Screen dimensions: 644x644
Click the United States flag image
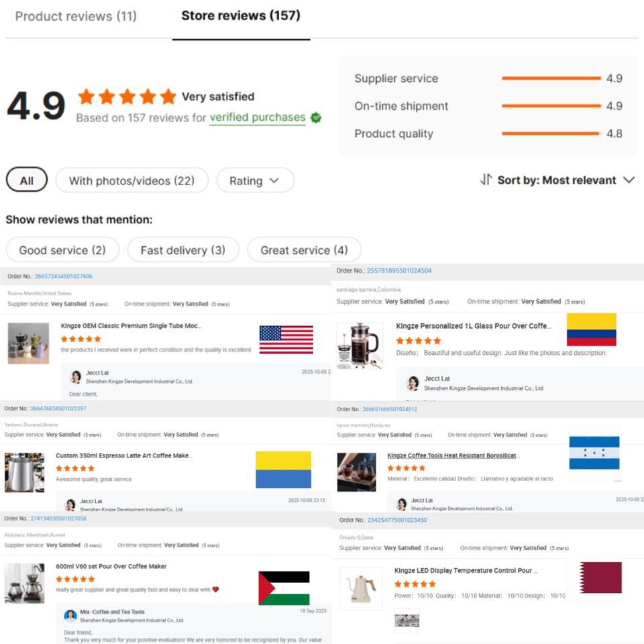click(x=286, y=339)
